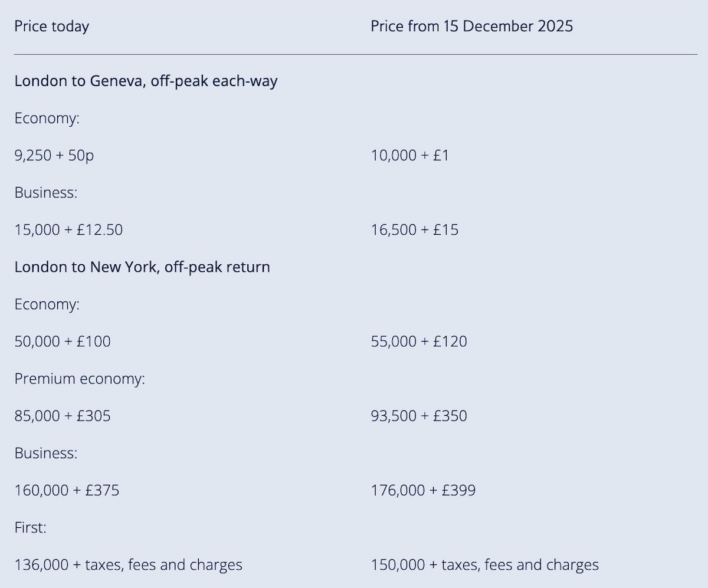The width and height of the screenshot is (708, 588).
Task: Click the current Geneva economy price 9,250 + 50p
Action: pos(54,156)
